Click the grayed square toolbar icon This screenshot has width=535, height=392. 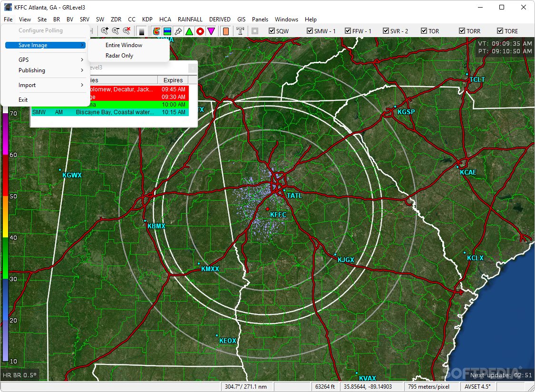tap(255, 31)
